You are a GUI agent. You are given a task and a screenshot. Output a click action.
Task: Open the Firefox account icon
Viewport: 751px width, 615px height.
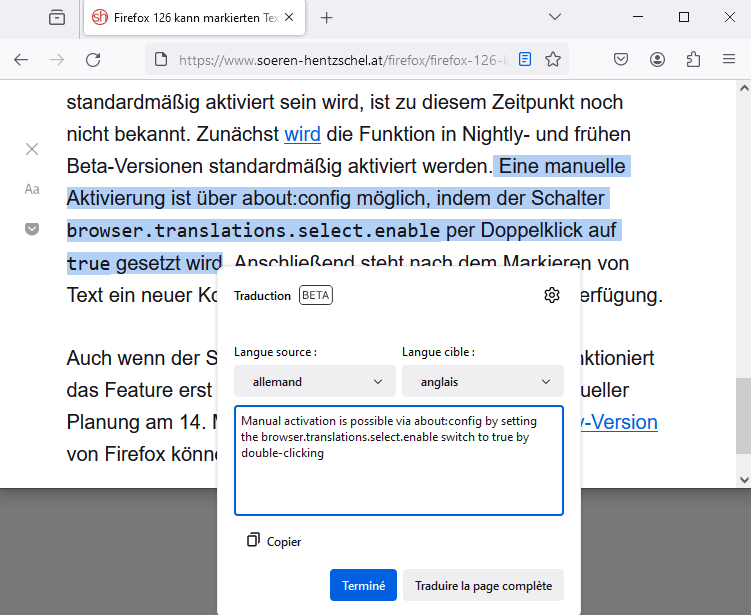(x=657, y=59)
